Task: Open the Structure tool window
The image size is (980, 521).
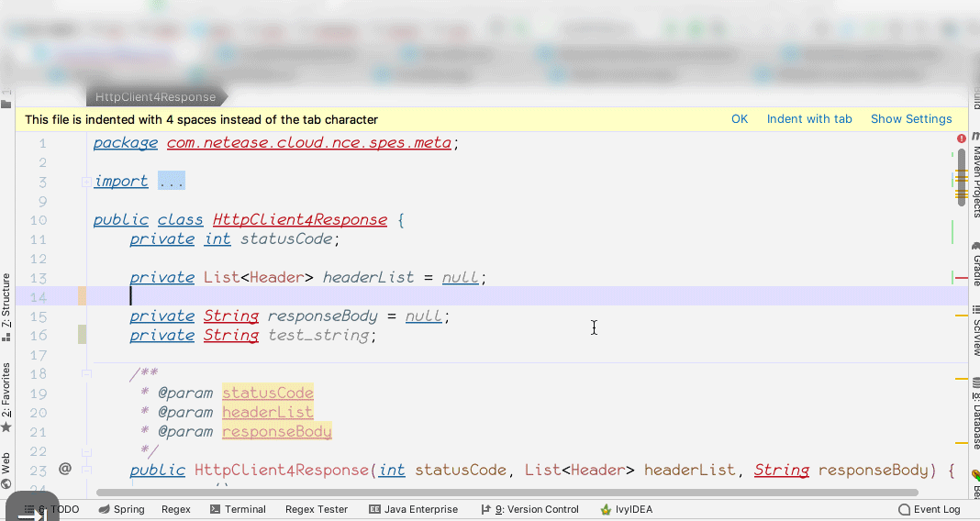Action: (6, 306)
